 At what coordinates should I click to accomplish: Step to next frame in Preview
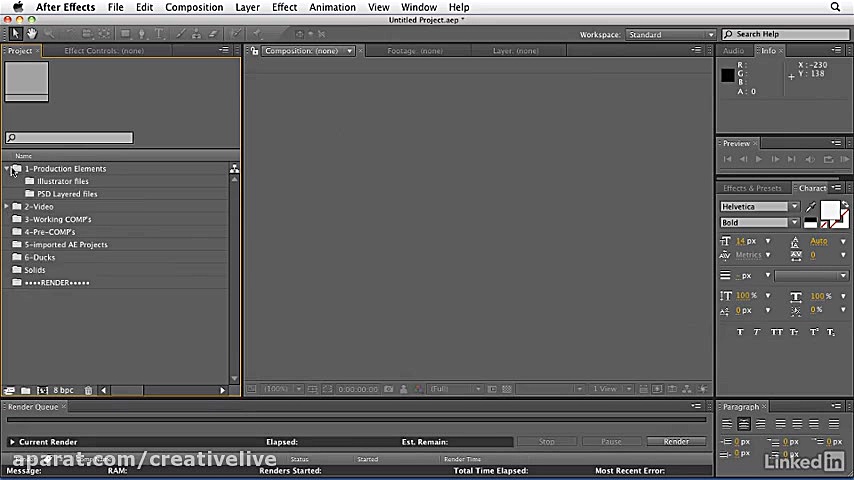point(775,159)
